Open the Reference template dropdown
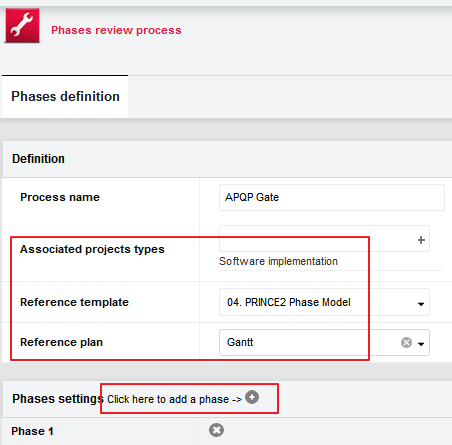This screenshot has width=452, height=445. pos(324,302)
